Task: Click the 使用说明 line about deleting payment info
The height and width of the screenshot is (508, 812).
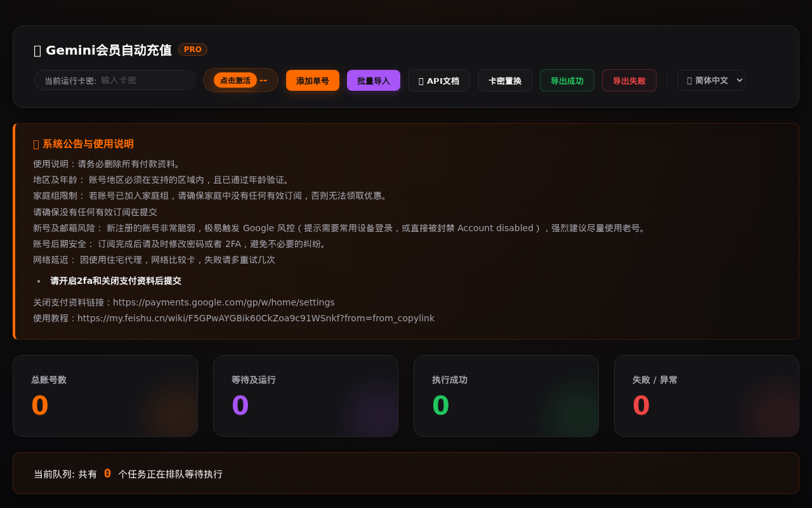Action: tap(108, 164)
